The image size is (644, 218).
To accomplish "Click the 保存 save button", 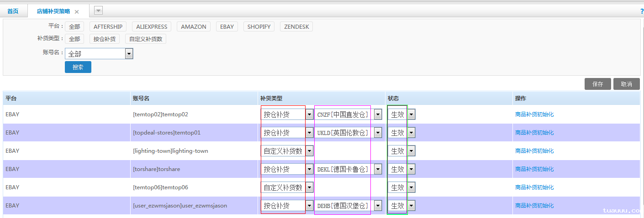I will (598, 84).
